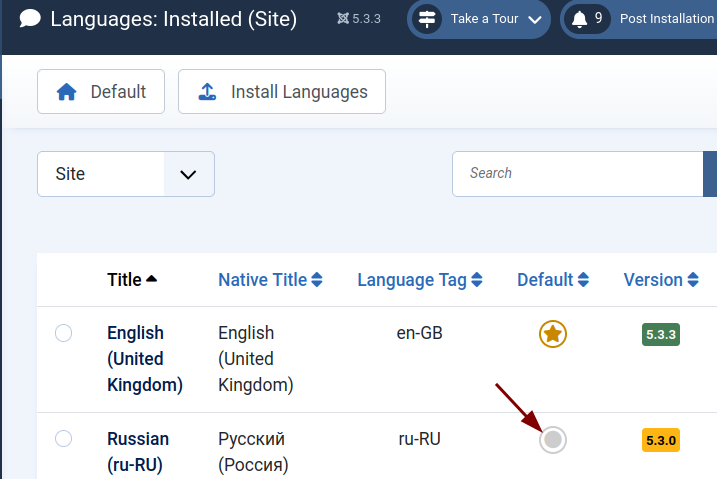
Task: Set Russian as the default language
Action: 553,439
